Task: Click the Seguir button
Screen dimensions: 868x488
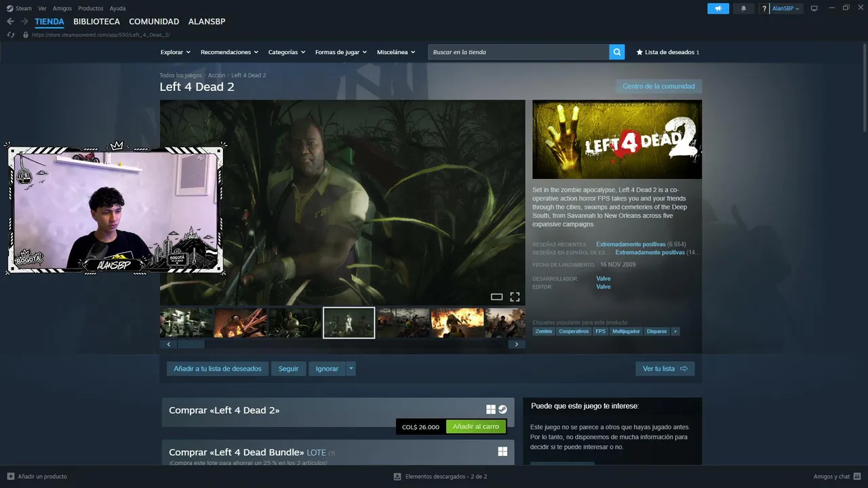Action: point(288,369)
